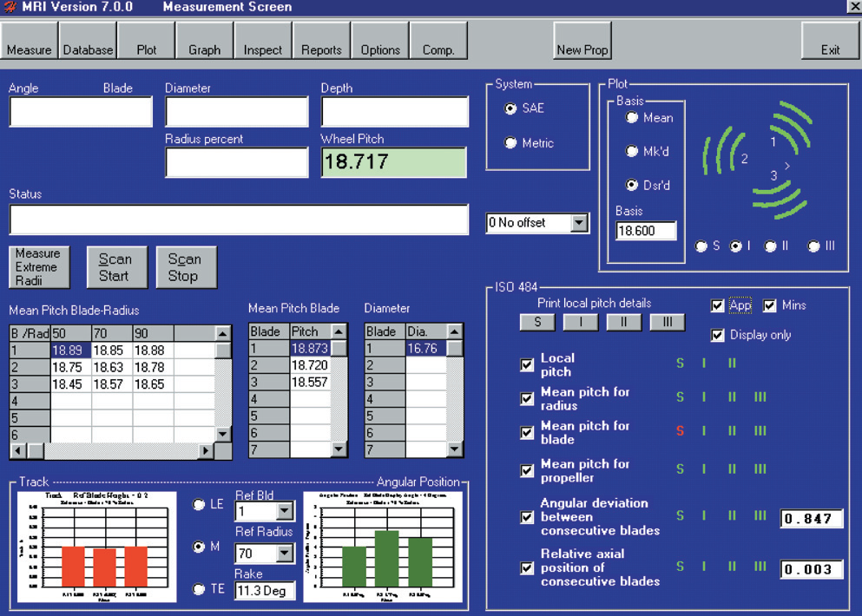Screen dimensions: 862x616
Task: Click the Scan Start button
Action: [117, 267]
